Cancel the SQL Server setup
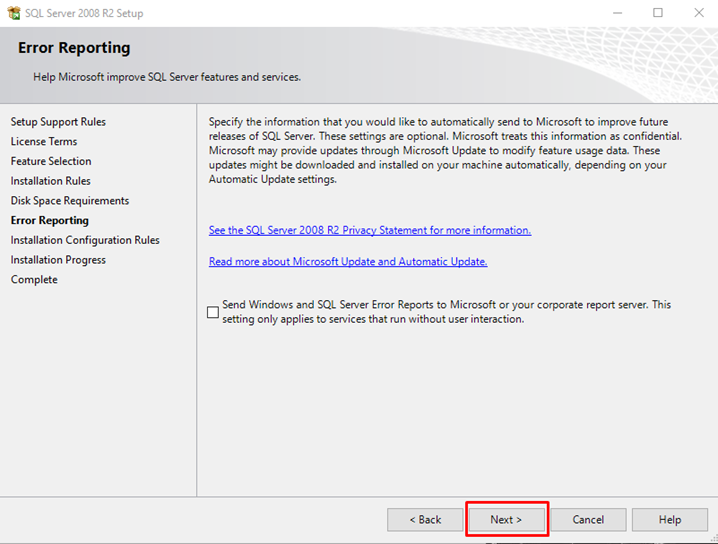718x544 pixels. click(x=588, y=520)
